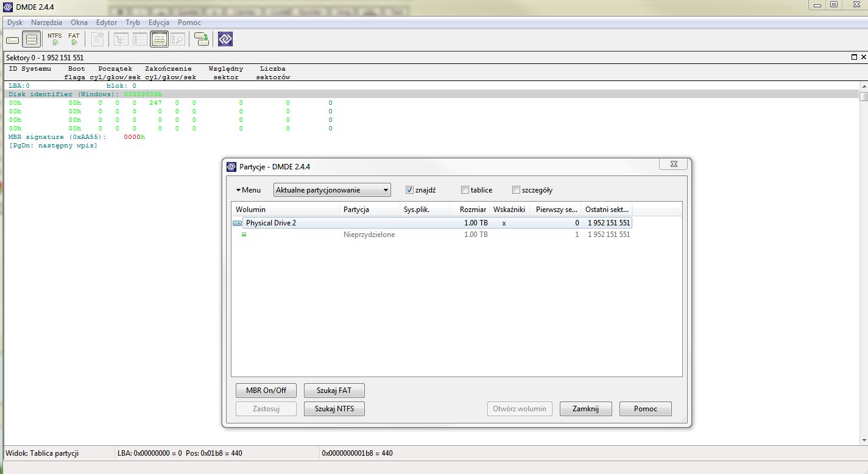
Task: Select the Nieprzydzielone partition row
Action: coord(432,235)
